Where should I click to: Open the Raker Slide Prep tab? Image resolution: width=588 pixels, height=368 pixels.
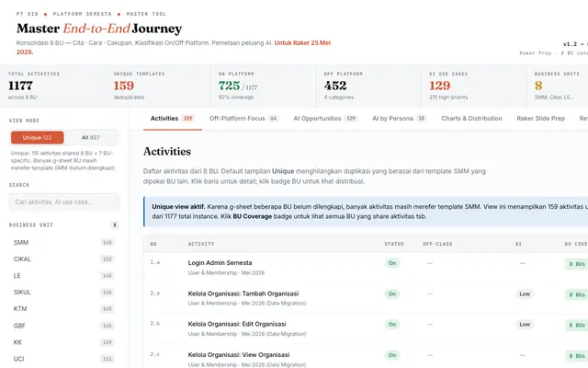pyautogui.click(x=541, y=119)
